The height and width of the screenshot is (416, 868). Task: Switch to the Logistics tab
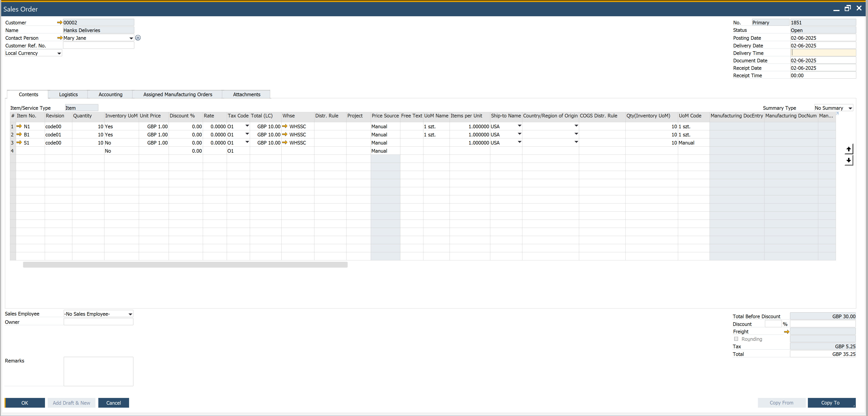68,95
